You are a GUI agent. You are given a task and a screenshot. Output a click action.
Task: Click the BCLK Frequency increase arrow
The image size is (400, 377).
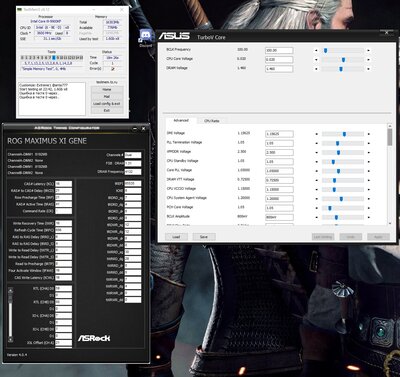369,51
